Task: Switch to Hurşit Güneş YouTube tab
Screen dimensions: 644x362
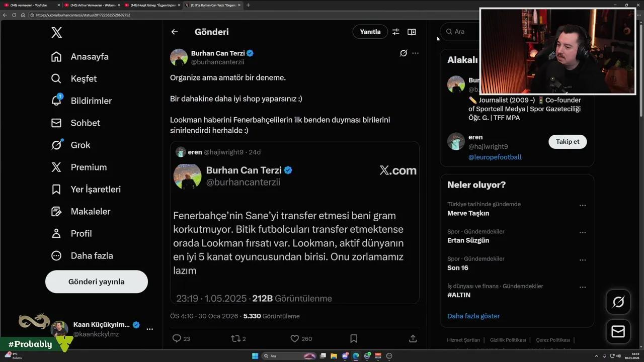Action: coord(151,5)
